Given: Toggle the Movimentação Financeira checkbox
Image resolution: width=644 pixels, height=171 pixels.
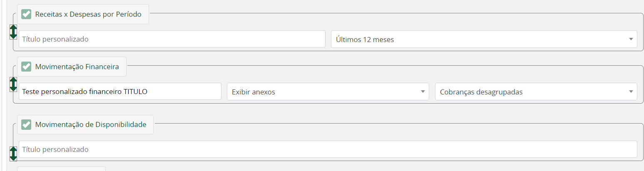Looking at the screenshot, I should click(27, 67).
